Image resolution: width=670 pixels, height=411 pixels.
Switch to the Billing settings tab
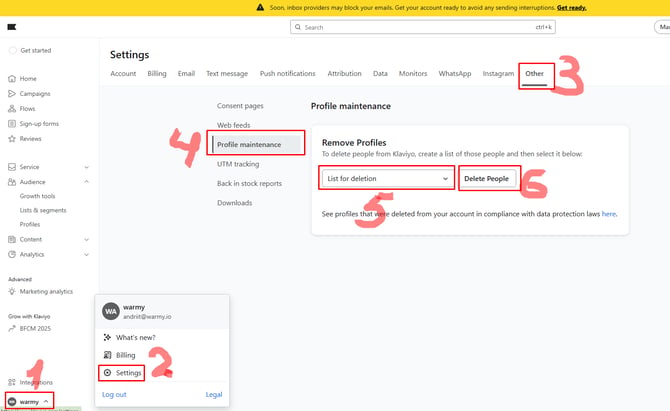(x=157, y=73)
